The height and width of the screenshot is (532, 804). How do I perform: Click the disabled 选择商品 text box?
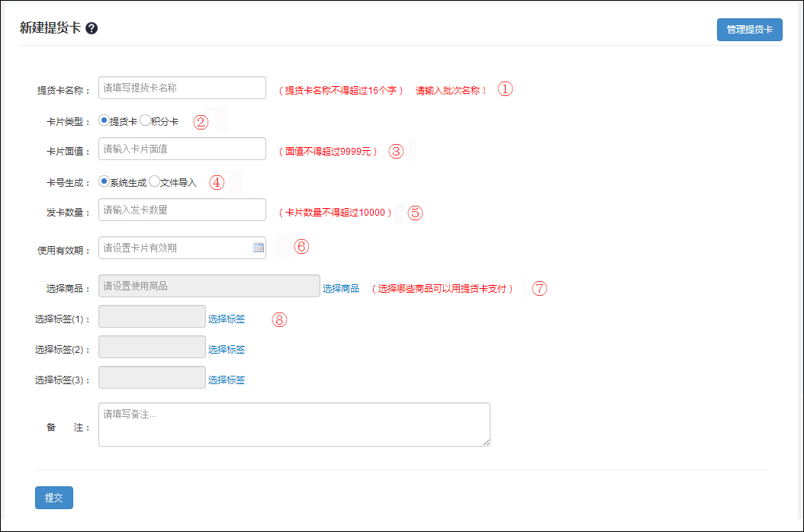coord(209,286)
